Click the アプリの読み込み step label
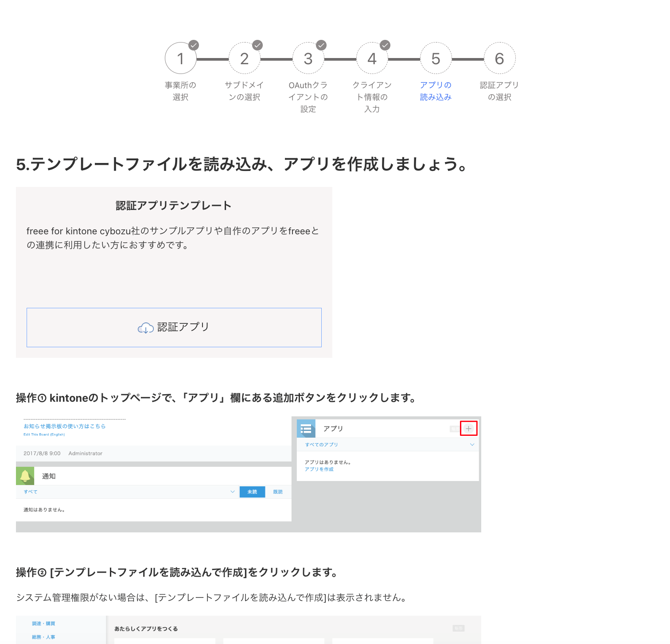Viewport: 670px width, 644px height. 436,91
